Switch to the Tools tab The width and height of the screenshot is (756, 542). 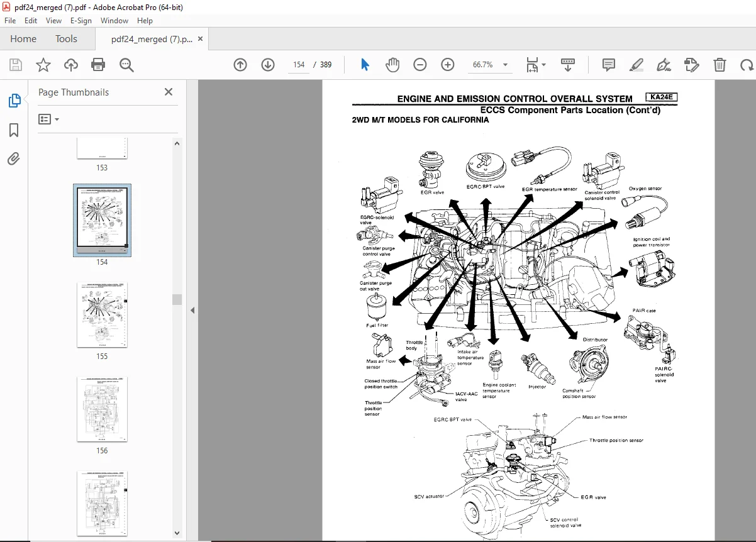click(66, 39)
